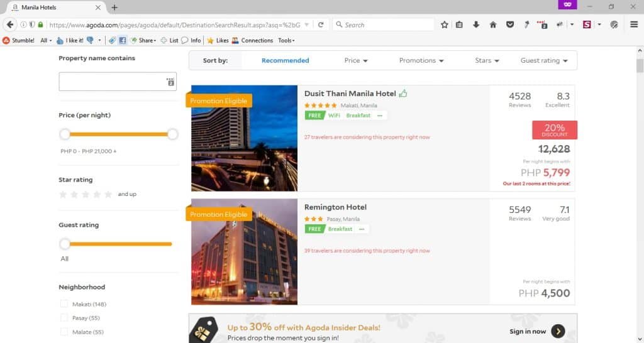Image resolution: width=644 pixels, height=343 pixels.
Task: Open the Stars sort dropdown
Action: pyautogui.click(x=487, y=60)
